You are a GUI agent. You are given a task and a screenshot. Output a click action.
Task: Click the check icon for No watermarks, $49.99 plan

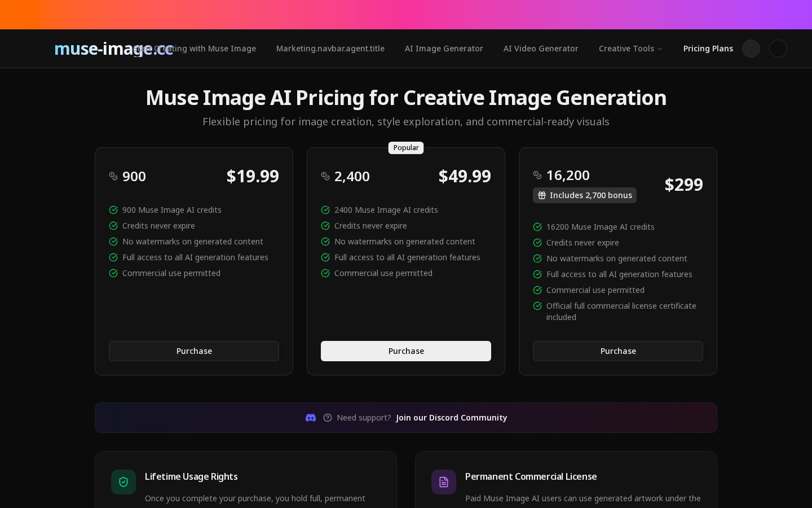pyautogui.click(x=325, y=242)
